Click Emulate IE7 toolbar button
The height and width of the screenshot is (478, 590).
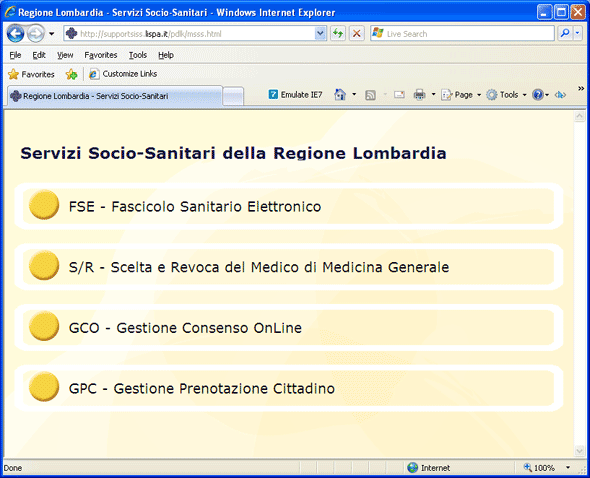[295, 94]
